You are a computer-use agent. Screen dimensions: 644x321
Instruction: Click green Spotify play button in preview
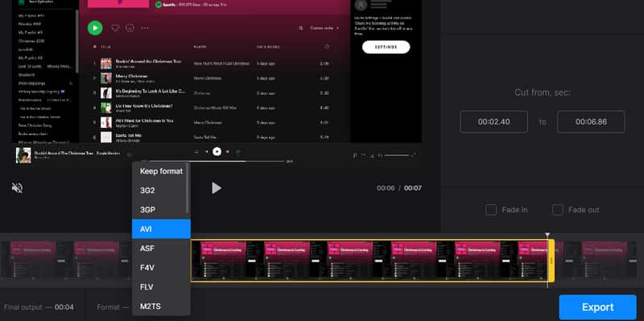click(95, 28)
